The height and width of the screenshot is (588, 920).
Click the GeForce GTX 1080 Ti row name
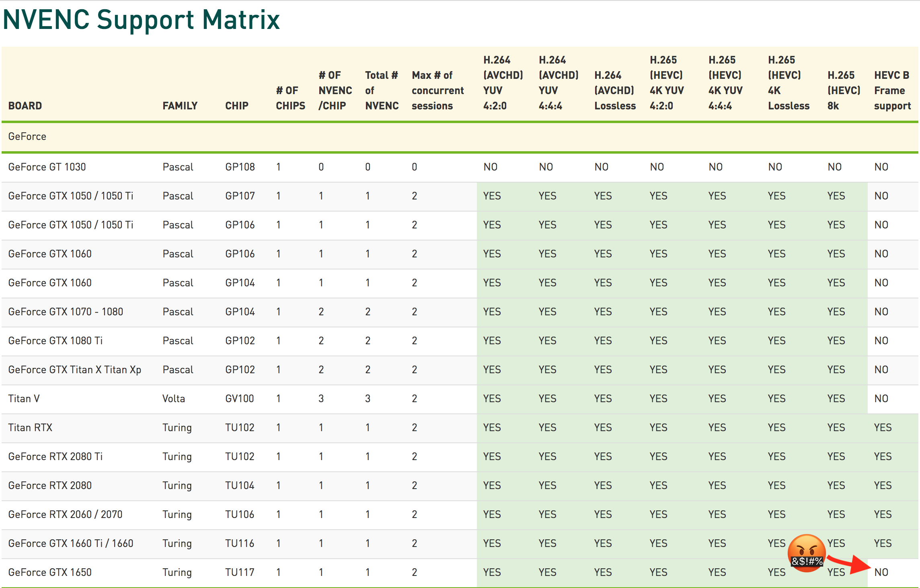55,341
